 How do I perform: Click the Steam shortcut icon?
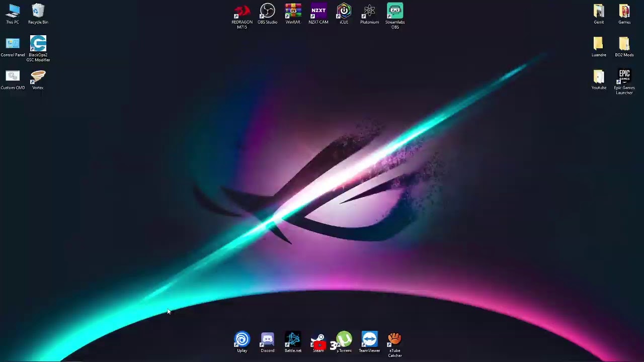(x=318, y=342)
